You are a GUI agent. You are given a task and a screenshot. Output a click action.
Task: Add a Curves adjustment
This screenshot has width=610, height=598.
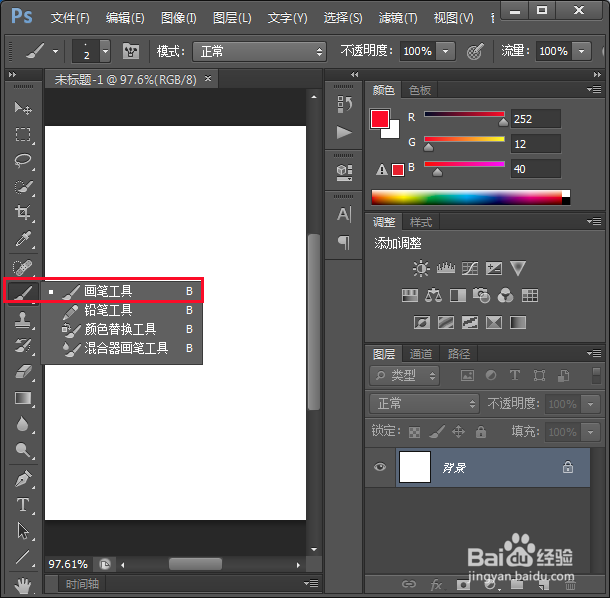470,268
